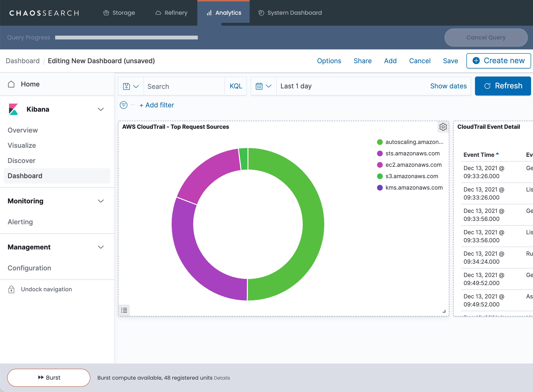Click the panel corner resize handle
Viewport: 533px width, 392px height.
coord(444,311)
